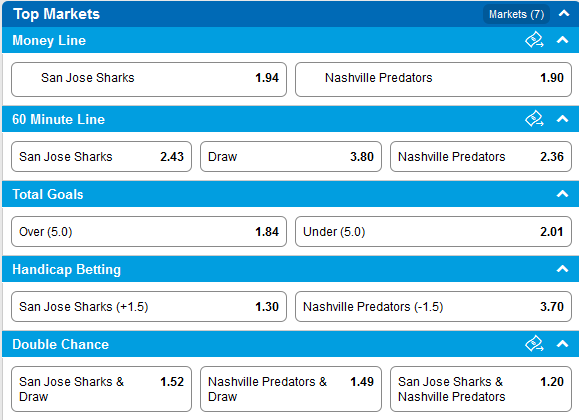The image size is (579, 420).
Task: Collapse the Money Line section
Action: 562,40
